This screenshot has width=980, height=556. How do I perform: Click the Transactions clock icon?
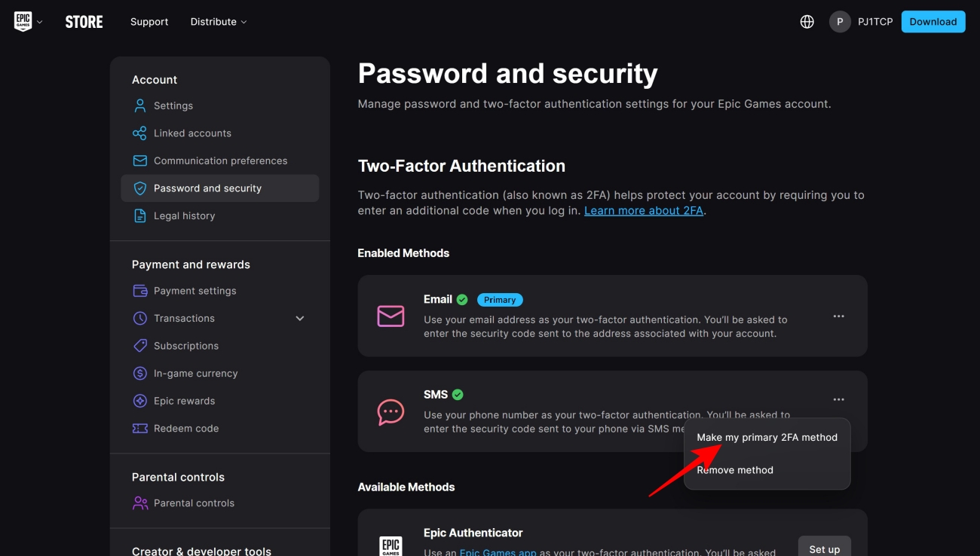[x=139, y=319]
